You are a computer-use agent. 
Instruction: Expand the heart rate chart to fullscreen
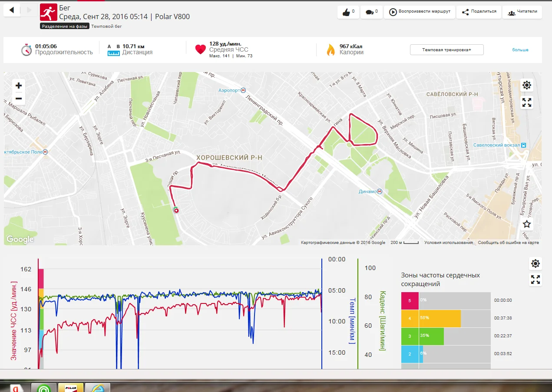(535, 280)
